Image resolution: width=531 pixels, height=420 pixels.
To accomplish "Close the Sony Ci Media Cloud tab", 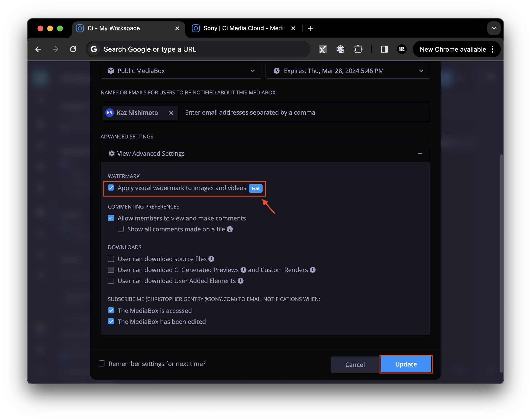I will [x=293, y=28].
